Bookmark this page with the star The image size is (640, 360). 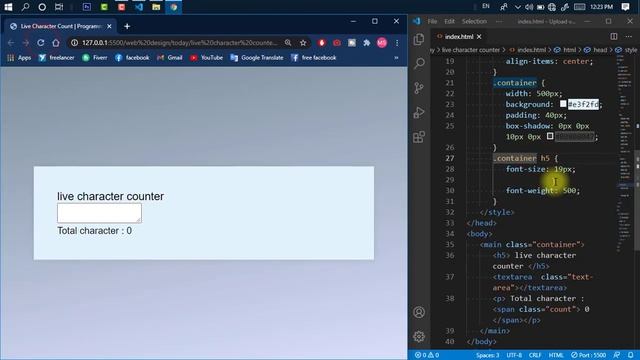coord(303,43)
